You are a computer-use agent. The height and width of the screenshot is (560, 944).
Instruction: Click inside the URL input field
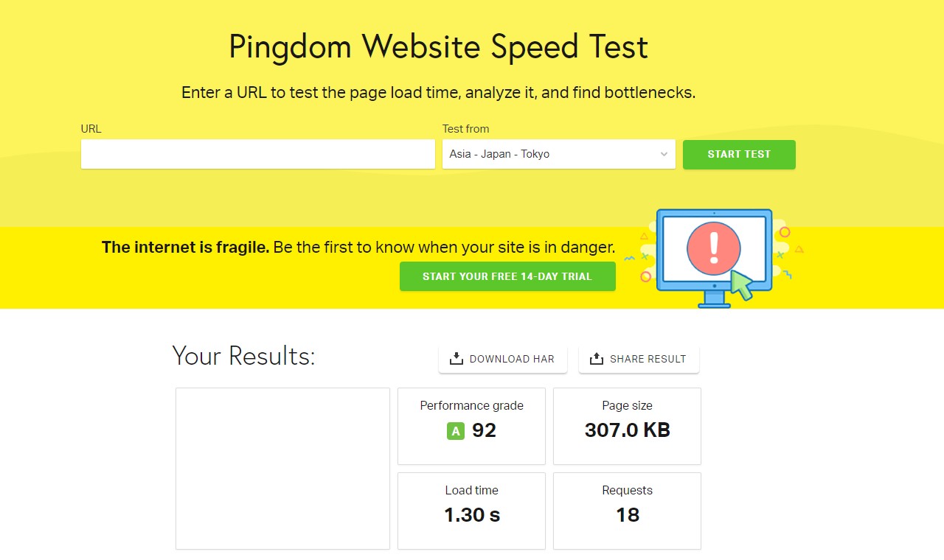257,154
